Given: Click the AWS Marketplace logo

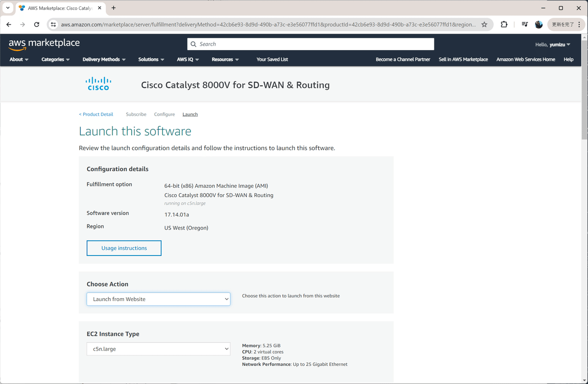Looking at the screenshot, I should tap(44, 43).
